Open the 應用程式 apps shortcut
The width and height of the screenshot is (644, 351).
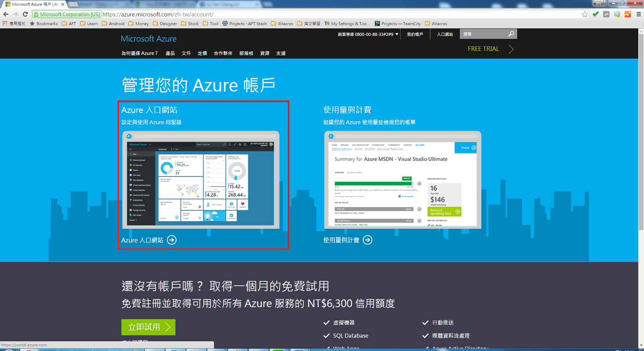point(14,24)
